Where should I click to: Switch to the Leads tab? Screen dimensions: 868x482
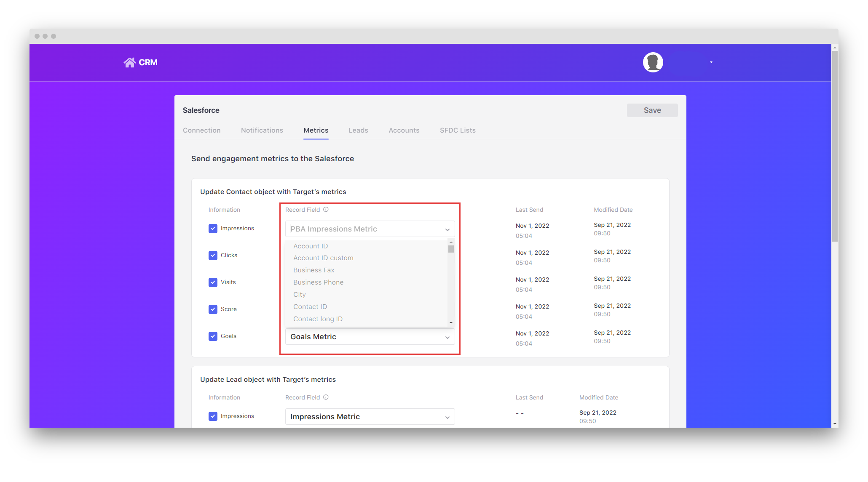(x=358, y=130)
